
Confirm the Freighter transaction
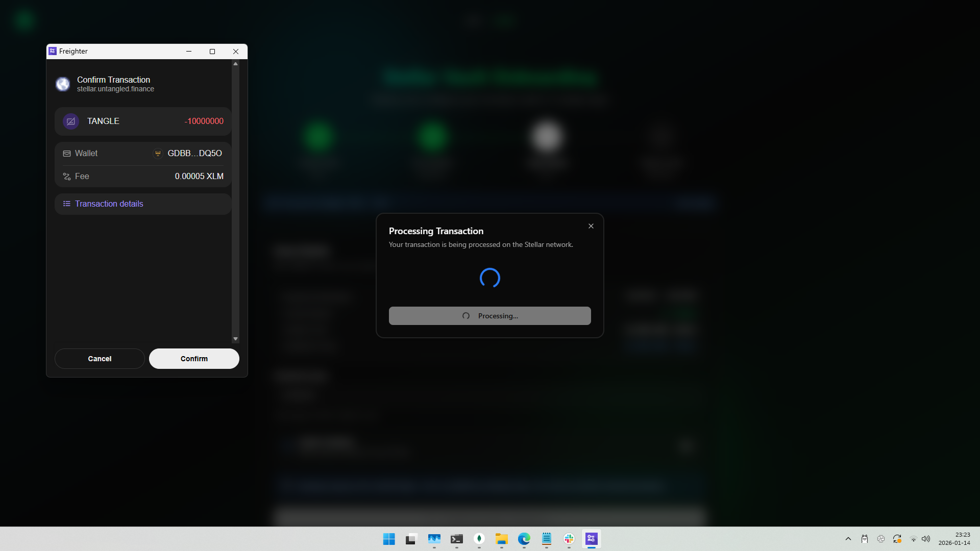[193, 358]
